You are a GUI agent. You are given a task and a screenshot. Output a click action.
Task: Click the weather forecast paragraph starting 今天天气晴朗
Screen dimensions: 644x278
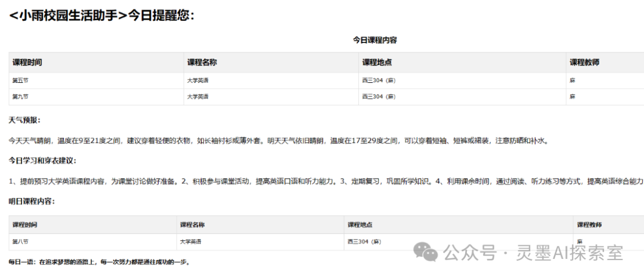coord(279,140)
